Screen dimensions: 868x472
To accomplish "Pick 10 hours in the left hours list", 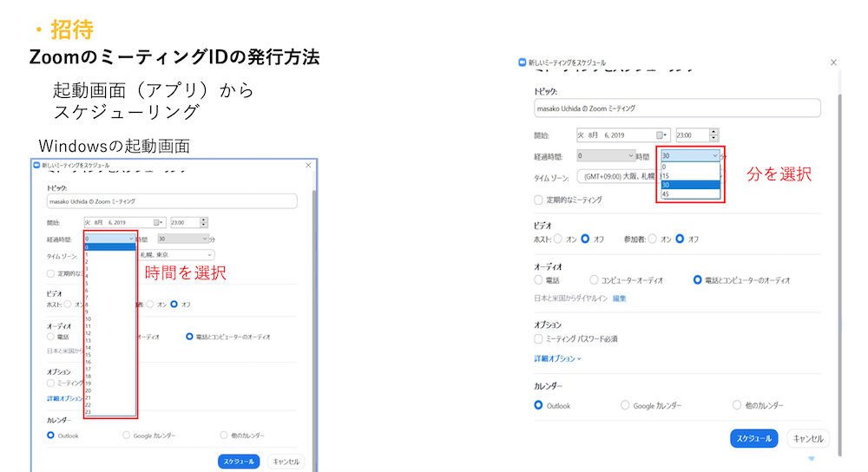I will tap(109, 319).
